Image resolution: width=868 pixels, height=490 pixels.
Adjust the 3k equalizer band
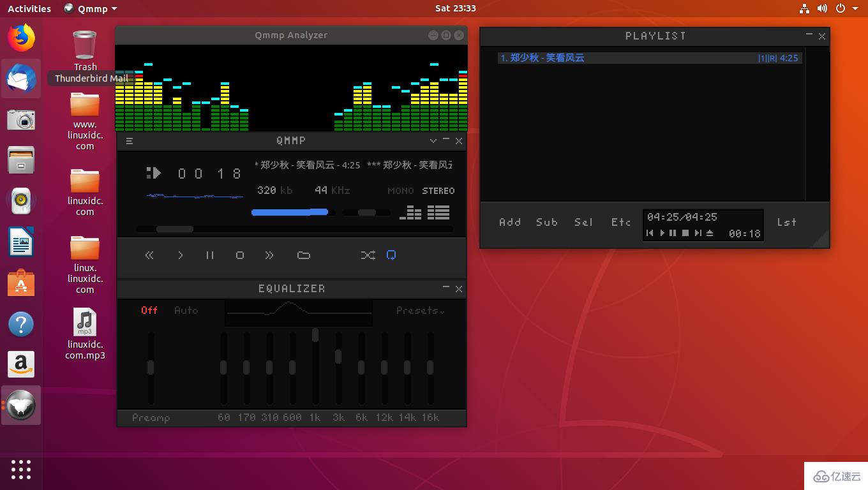point(338,368)
